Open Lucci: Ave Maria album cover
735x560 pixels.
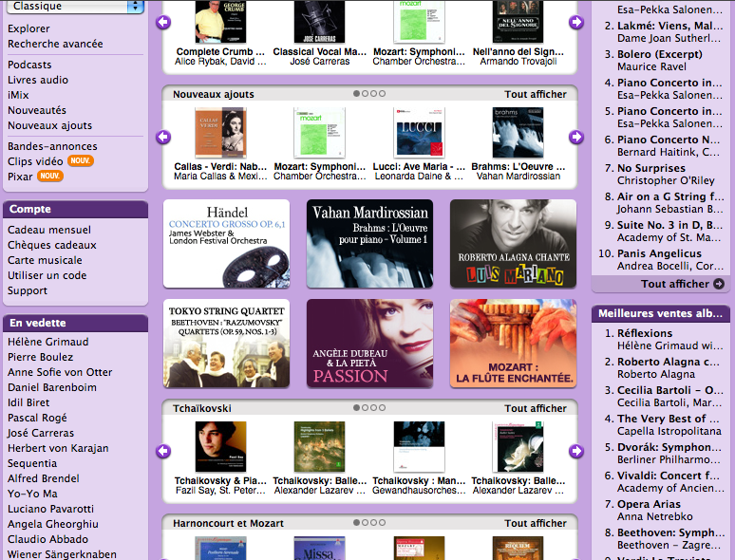pos(419,133)
